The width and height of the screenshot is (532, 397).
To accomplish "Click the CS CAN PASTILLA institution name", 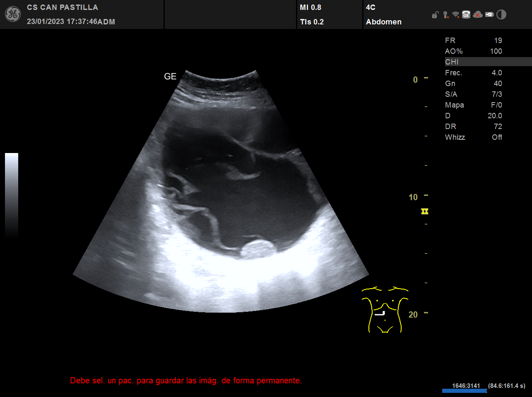I will pyautogui.click(x=63, y=7).
